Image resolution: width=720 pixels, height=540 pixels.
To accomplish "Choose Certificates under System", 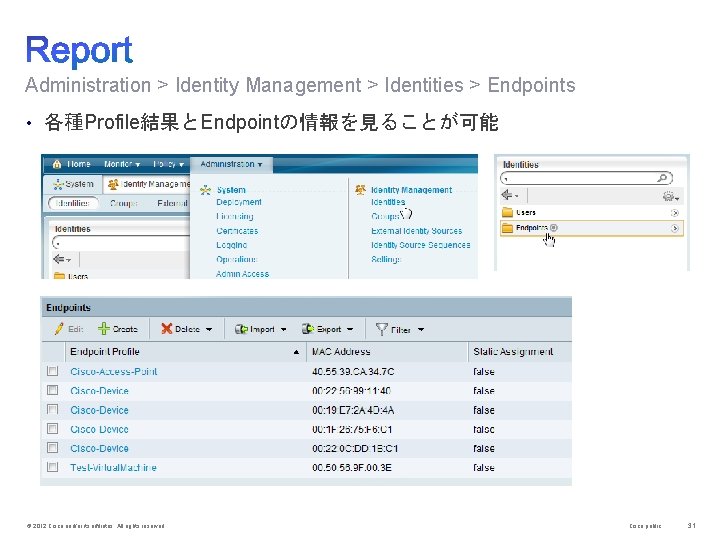I will point(237,231).
